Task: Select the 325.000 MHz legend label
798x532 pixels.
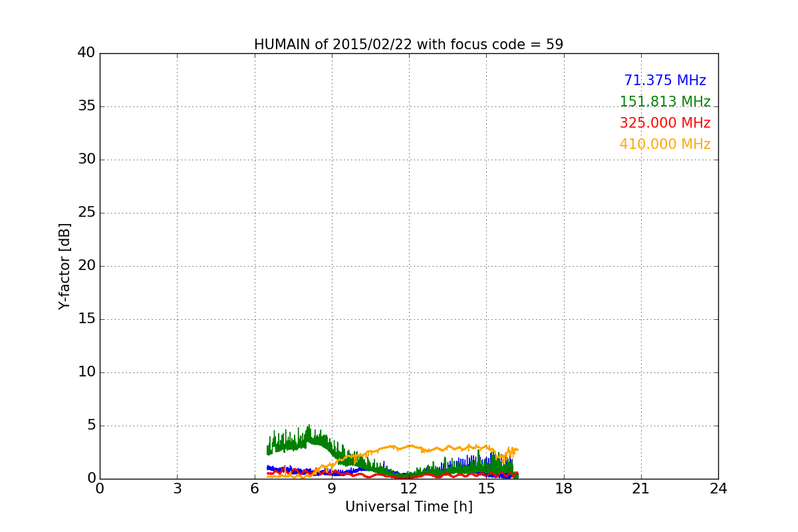Action: [665, 123]
